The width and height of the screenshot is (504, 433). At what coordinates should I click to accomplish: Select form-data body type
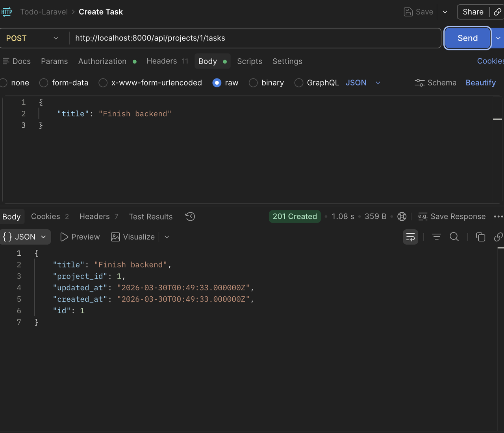pyautogui.click(x=44, y=83)
